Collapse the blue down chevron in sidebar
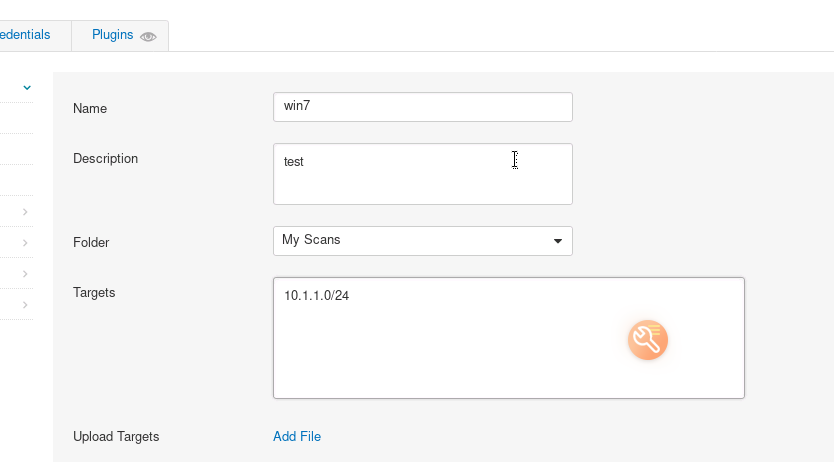This screenshot has width=834, height=462. point(27,88)
